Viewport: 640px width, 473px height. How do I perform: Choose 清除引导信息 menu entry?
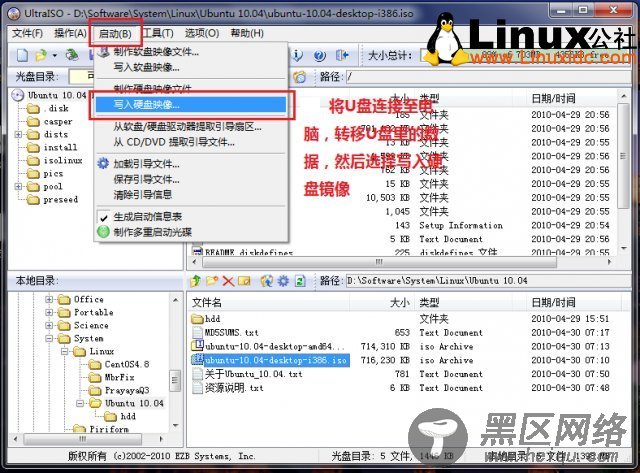click(191, 195)
